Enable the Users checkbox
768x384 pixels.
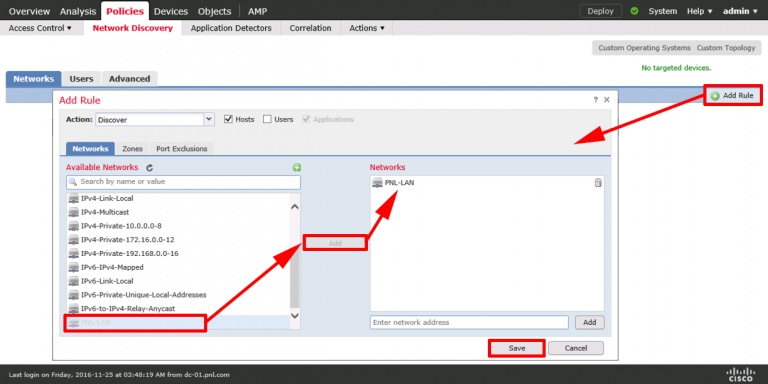[x=267, y=119]
